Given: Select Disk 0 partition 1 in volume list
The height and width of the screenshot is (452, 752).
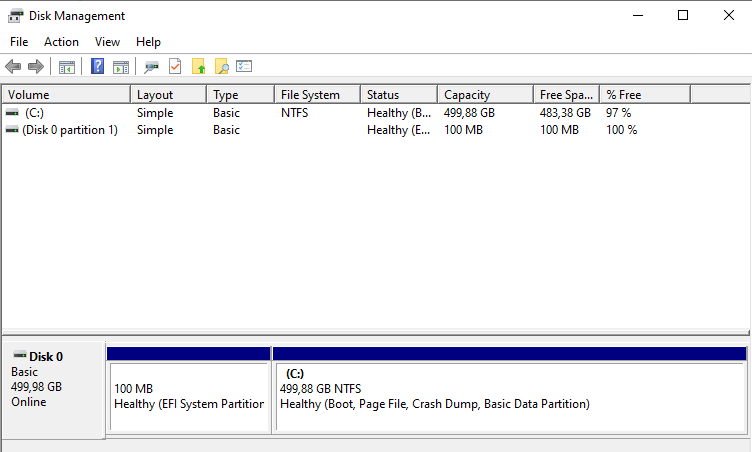Looking at the screenshot, I should pyautogui.click(x=69, y=130).
